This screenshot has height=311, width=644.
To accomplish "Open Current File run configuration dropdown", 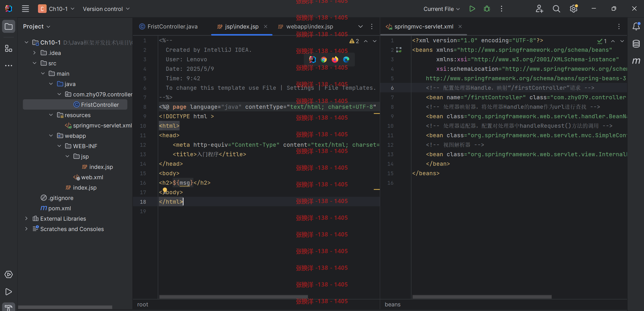I will pos(442,9).
